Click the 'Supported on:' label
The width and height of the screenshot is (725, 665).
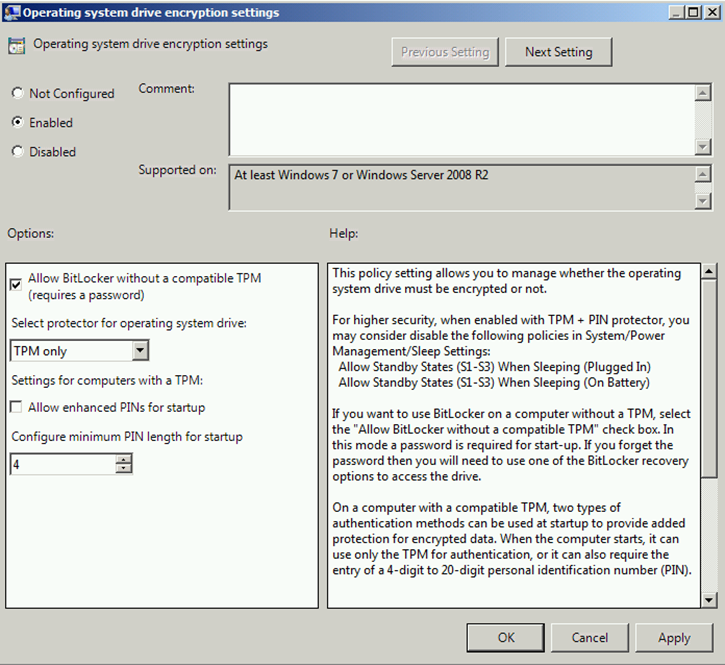tap(178, 170)
